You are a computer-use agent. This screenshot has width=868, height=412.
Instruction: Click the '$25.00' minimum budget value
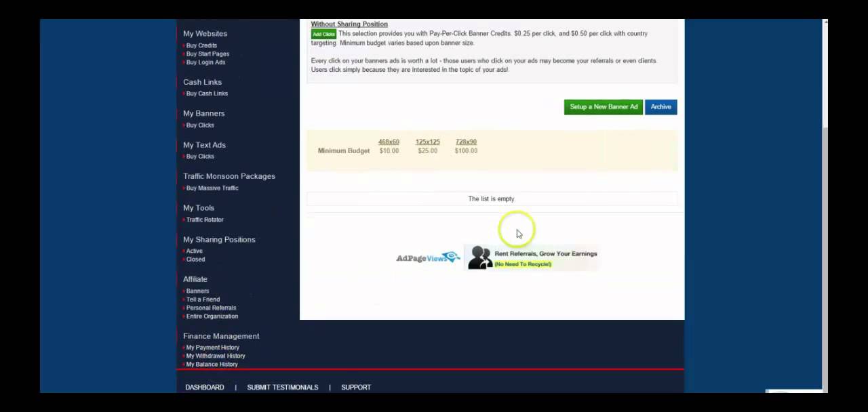click(x=427, y=150)
